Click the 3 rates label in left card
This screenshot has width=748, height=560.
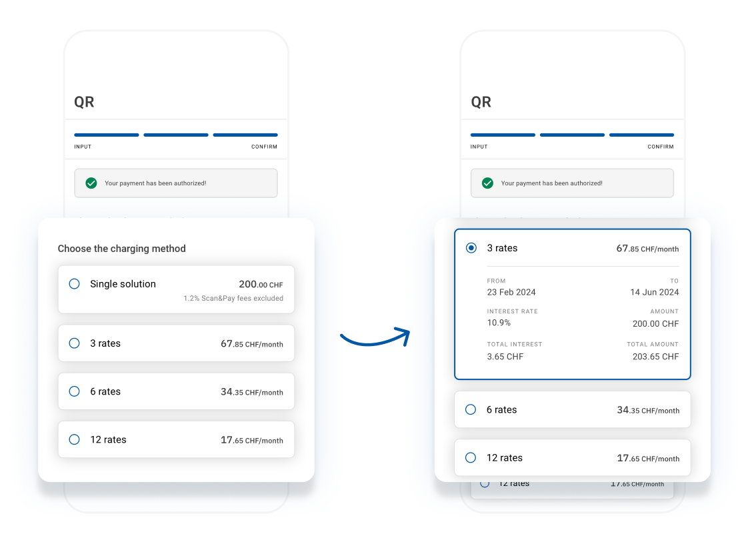105,343
